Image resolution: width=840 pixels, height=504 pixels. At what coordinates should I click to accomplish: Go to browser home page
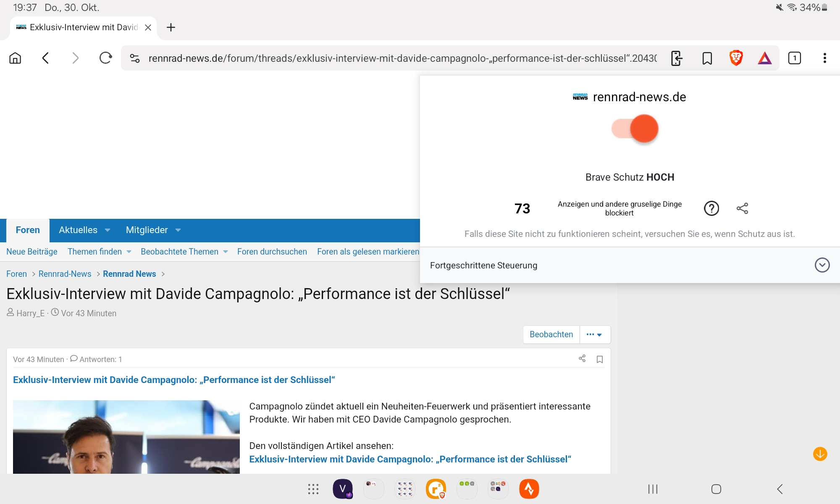[x=15, y=58]
